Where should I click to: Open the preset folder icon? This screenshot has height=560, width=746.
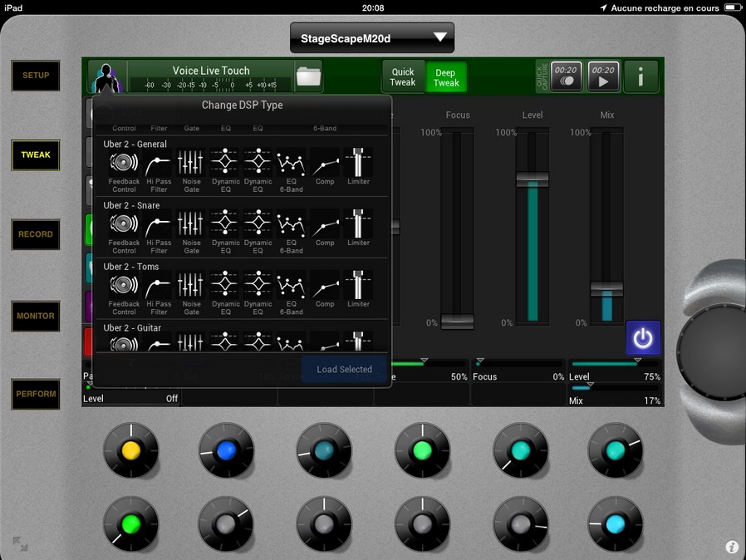pos(308,76)
